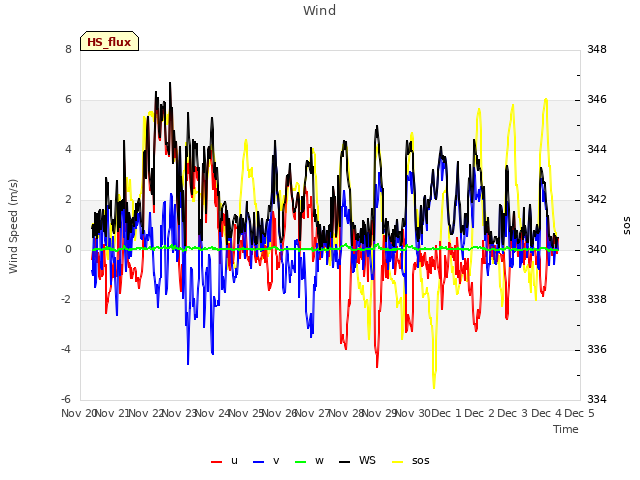Click the left axis value -4
This screenshot has width=640, height=480.
coord(66,349)
